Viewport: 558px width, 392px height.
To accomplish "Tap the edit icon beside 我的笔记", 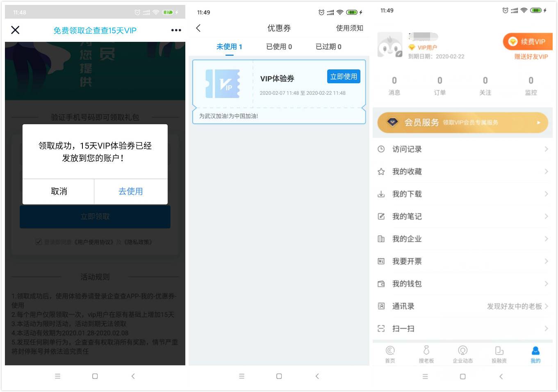I will [x=381, y=217].
